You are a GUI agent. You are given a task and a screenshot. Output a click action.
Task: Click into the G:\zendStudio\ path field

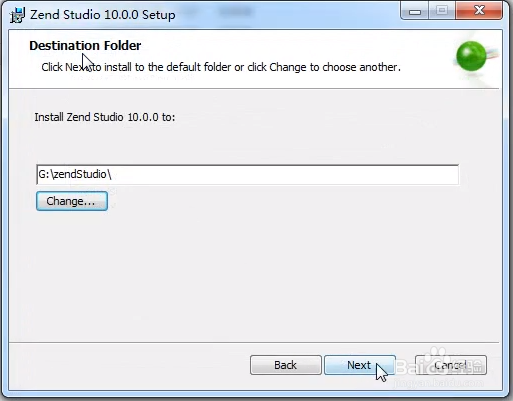pos(247,174)
